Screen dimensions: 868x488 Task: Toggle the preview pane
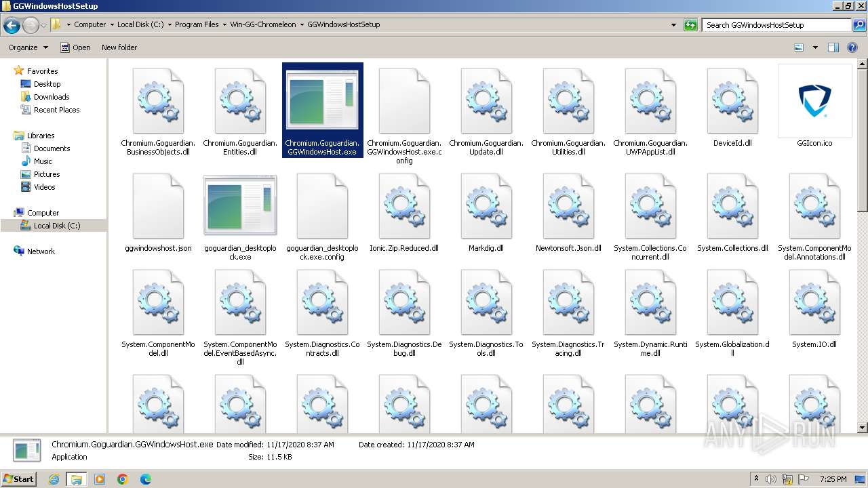coord(833,47)
